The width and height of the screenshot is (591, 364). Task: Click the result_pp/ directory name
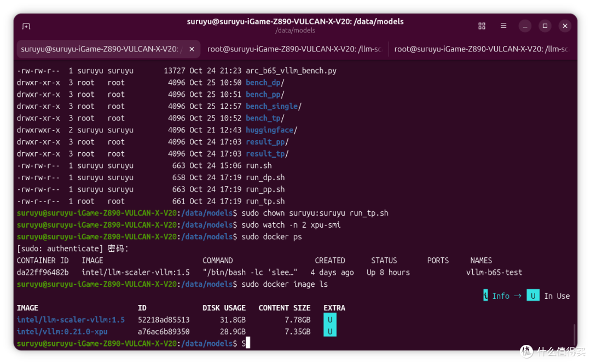267,142
